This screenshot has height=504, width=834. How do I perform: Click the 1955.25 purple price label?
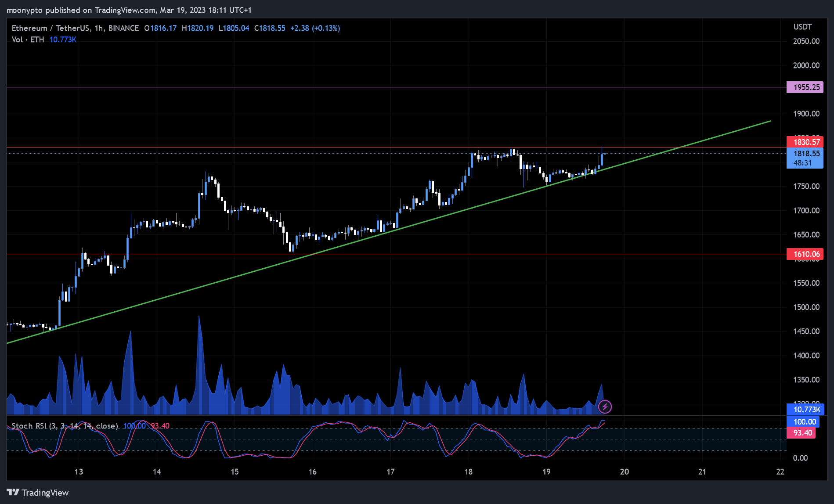click(805, 87)
